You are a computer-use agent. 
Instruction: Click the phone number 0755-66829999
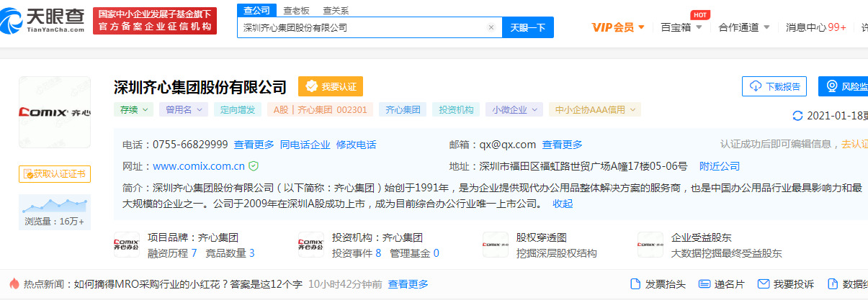coord(190,145)
